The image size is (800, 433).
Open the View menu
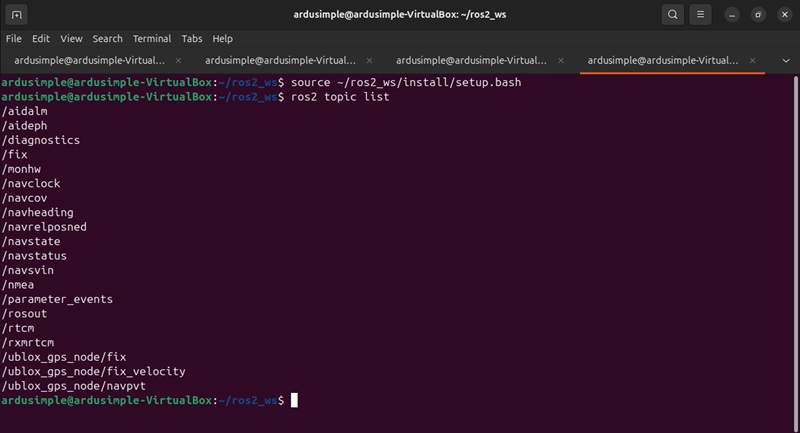[71, 39]
